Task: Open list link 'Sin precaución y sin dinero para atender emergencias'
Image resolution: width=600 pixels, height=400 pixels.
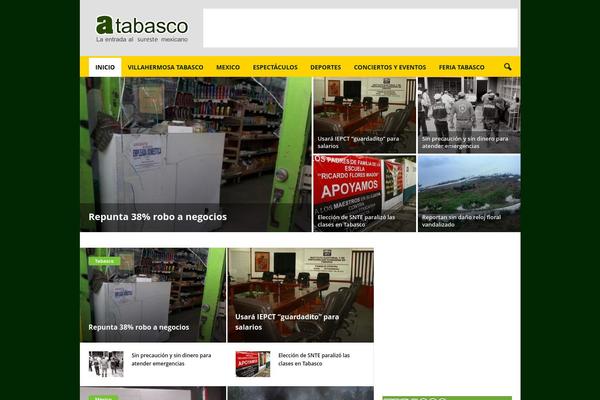Action: click(x=171, y=359)
